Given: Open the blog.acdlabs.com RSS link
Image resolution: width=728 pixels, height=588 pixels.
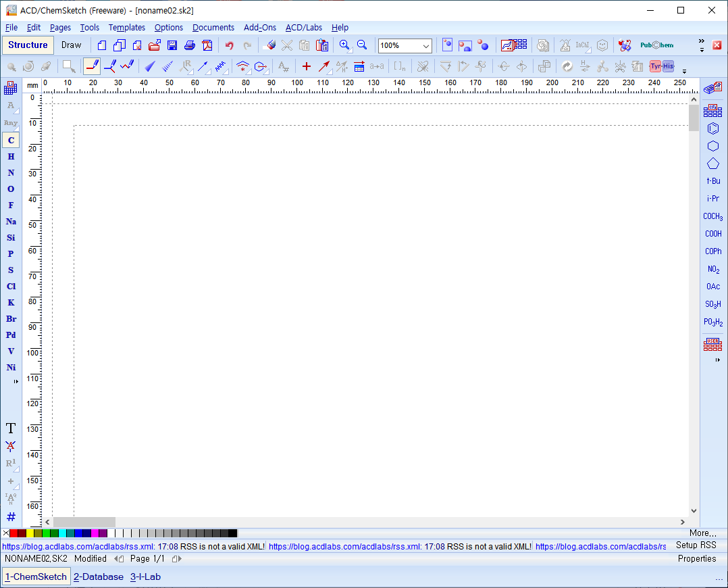Looking at the screenshot, I should point(79,547).
